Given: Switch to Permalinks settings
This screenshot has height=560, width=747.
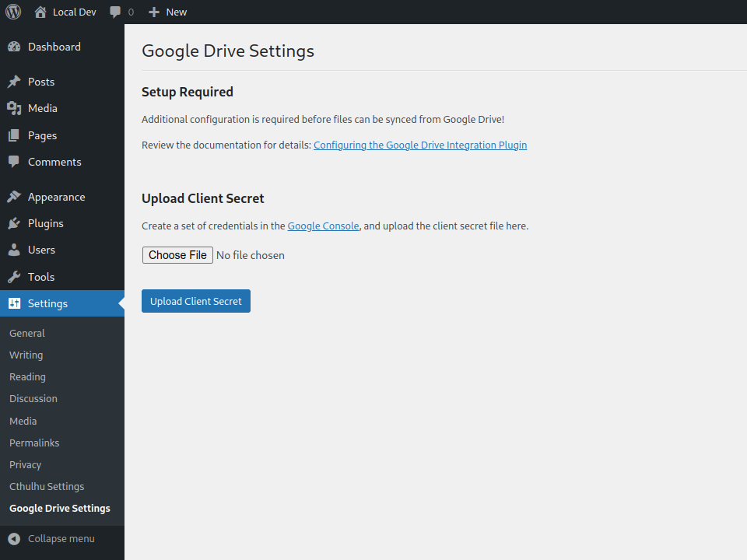Looking at the screenshot, I should click(33, 443).
